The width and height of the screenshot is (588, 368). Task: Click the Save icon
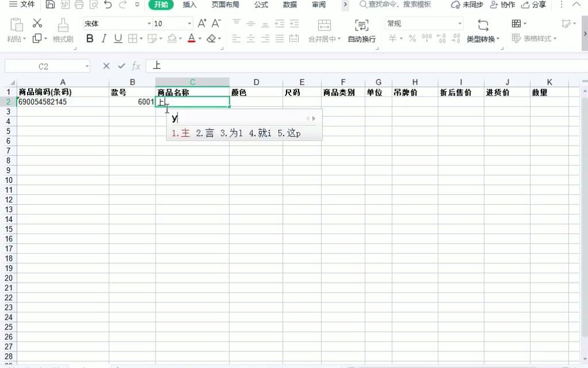pos(49,5)
